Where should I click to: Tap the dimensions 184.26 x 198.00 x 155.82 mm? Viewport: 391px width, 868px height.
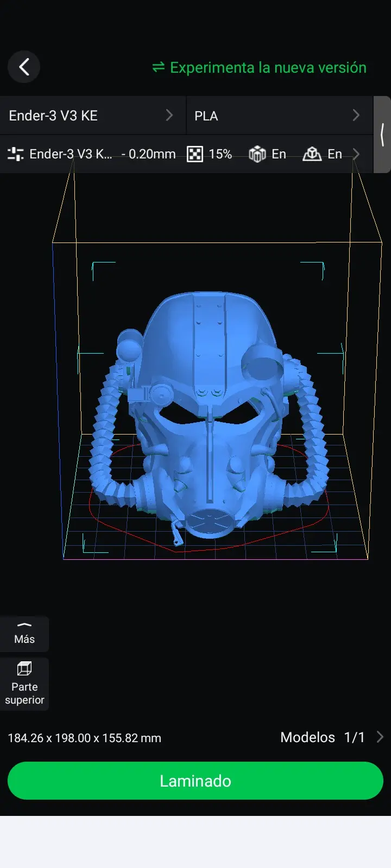(85, 738)
